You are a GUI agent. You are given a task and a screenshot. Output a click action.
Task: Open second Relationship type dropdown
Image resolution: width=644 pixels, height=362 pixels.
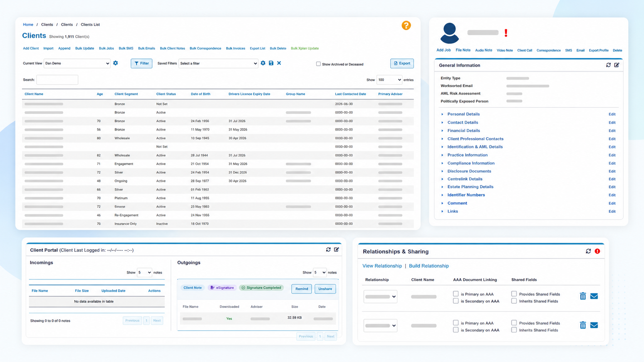[380, 326]
